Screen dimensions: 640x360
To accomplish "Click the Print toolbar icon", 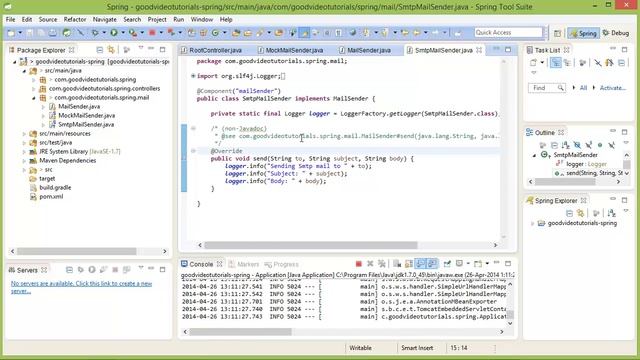I will 53,33.
